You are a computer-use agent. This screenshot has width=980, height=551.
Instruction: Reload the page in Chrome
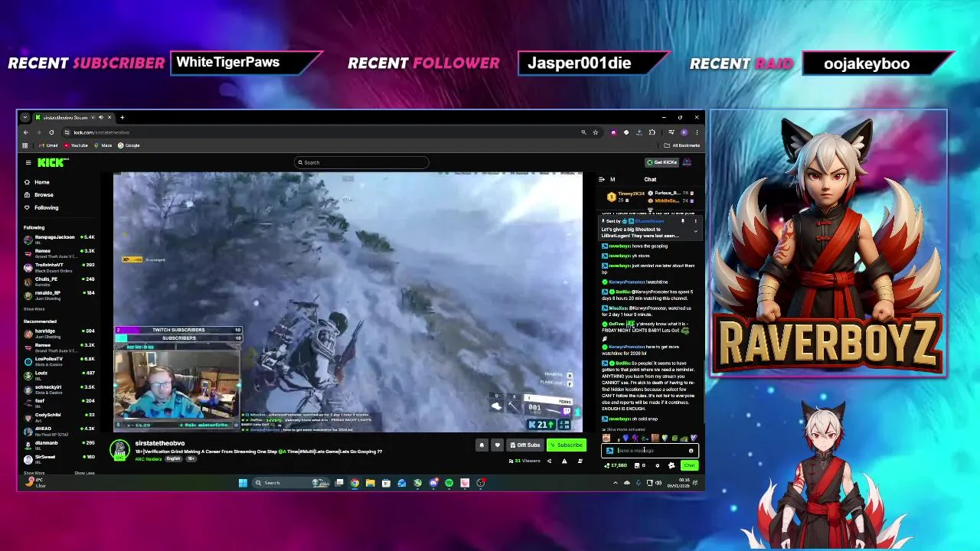tap(51, 132)
